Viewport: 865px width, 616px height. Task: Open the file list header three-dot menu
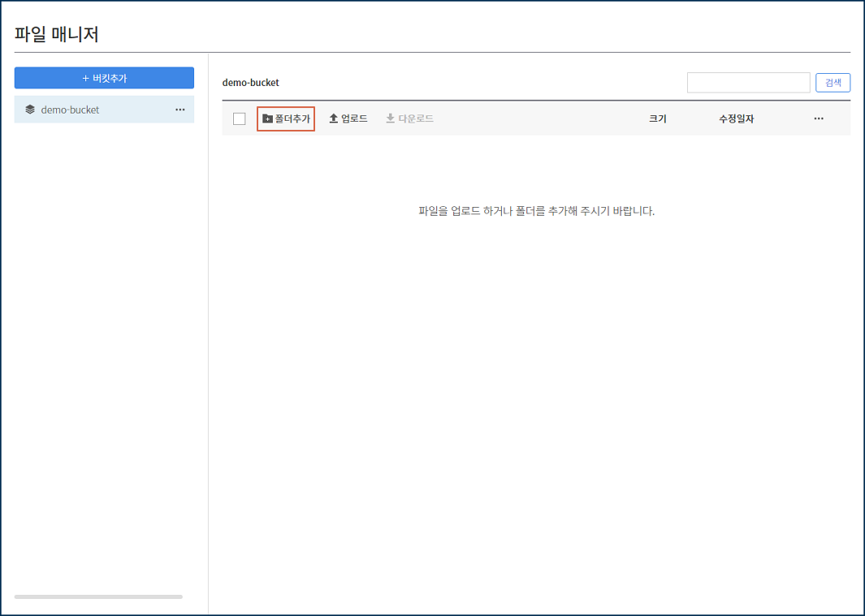(819, 118)
